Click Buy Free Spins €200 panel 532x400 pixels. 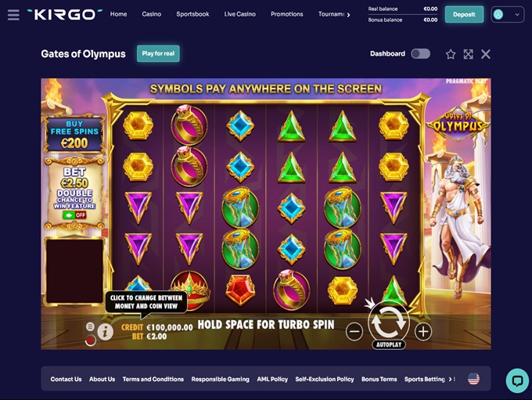click(74, 134)
